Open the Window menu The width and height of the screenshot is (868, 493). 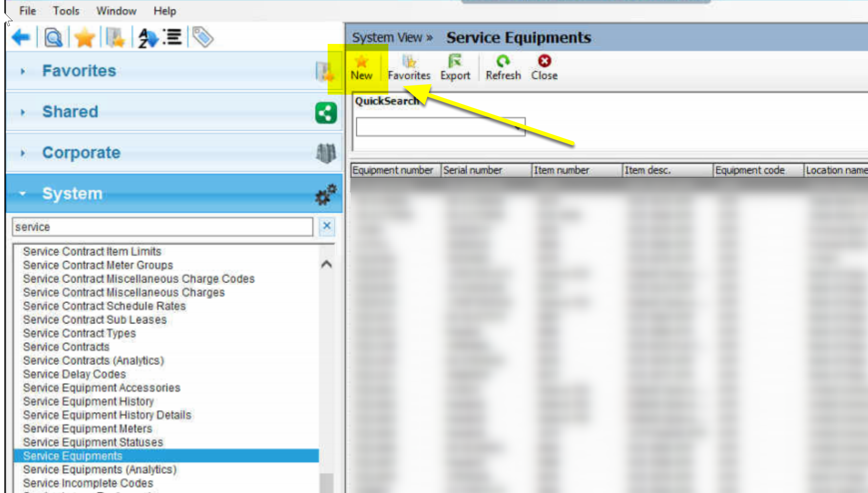[x=116, y=11]
